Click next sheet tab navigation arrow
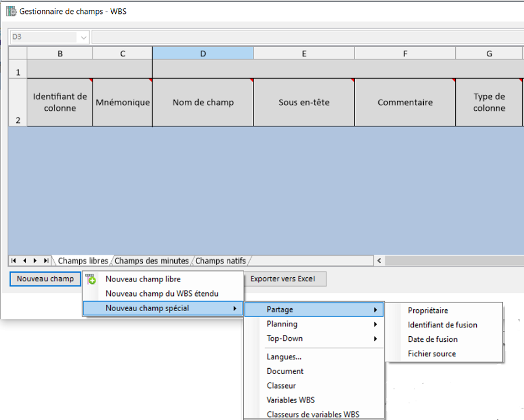Viewport: 524px width, 420px height. [36, 261]
